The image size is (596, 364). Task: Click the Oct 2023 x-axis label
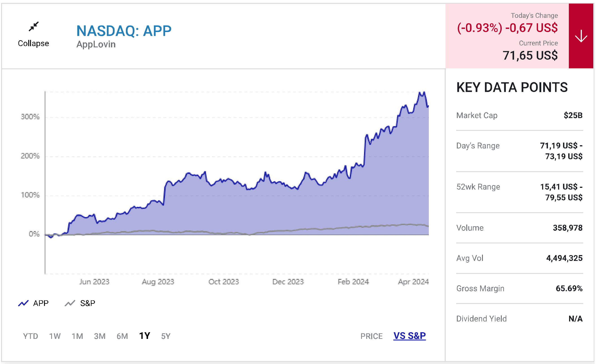coord(224,282)
